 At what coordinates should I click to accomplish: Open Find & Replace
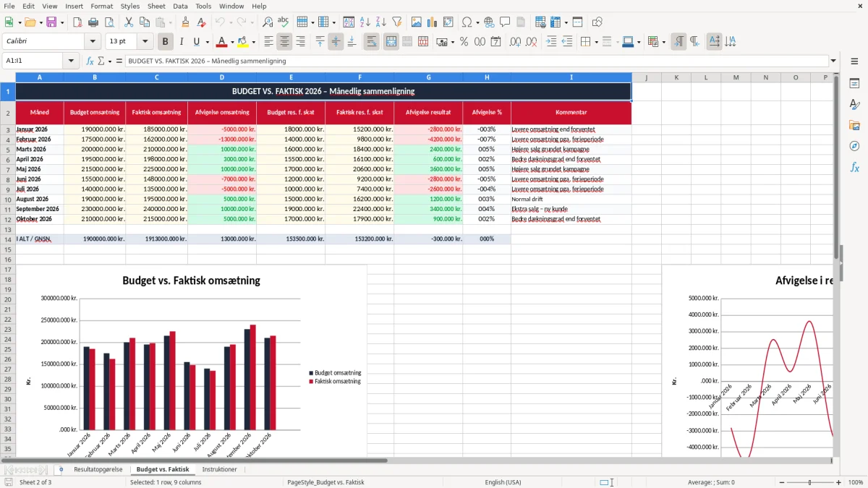(x=268, y=22)
